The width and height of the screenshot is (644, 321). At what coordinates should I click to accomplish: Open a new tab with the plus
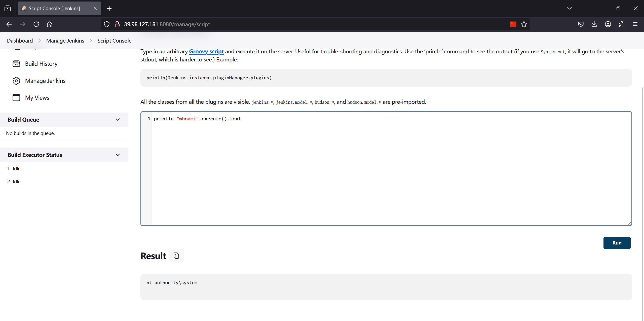tap(109, 9)
